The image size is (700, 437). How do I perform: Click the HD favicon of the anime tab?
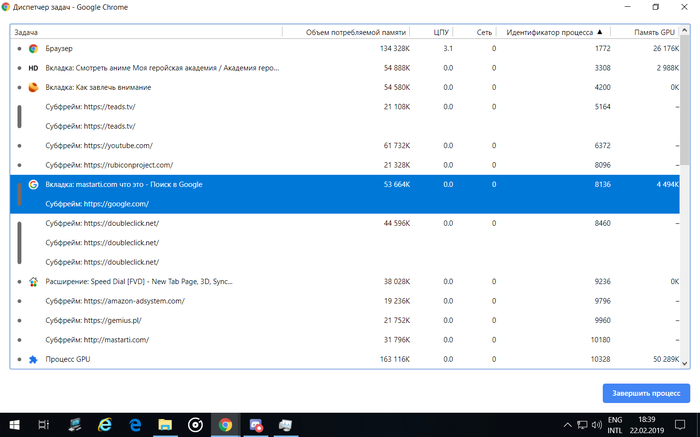pos(33,68)
